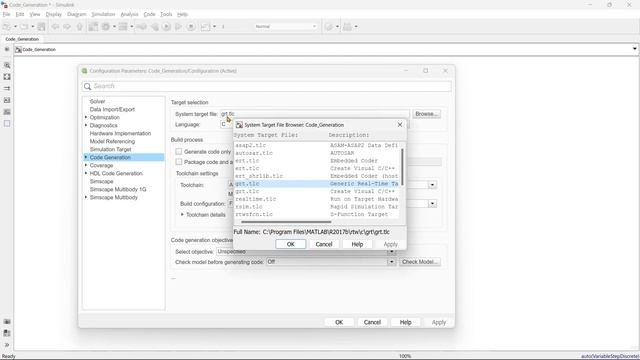Click the Step Forward simulation icon
This screenshot has height=360, width=640.
(x=178, y=27)
